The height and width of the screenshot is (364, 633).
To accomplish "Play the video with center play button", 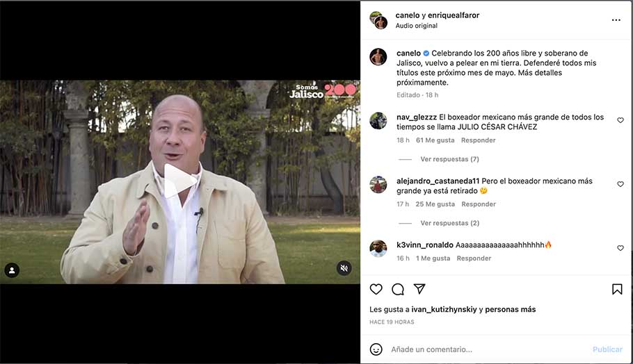I will [179, 181].
